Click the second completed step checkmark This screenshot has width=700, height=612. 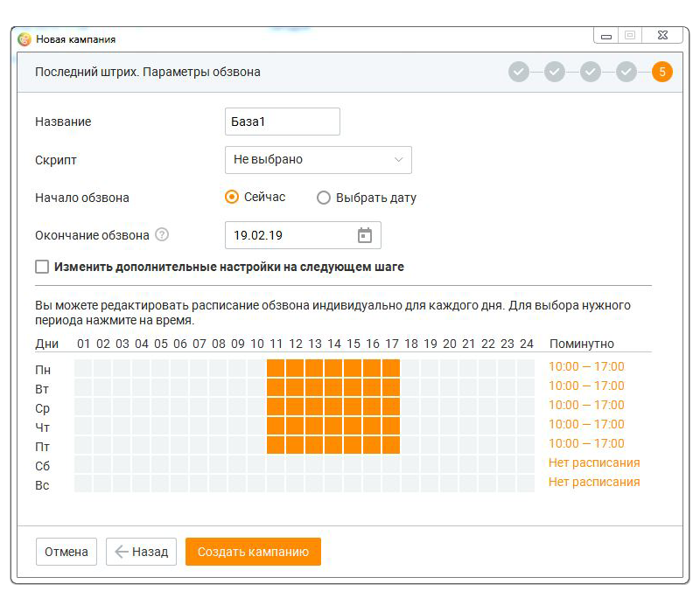(555, 72)
